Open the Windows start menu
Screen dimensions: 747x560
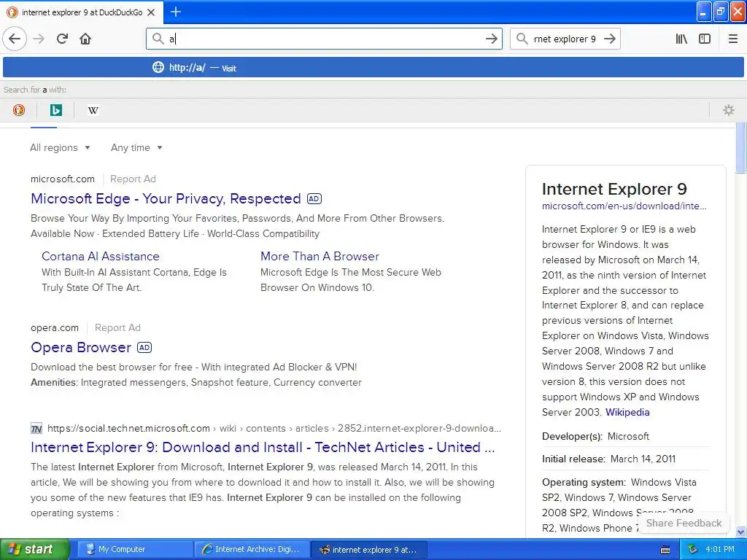(35, 550)
